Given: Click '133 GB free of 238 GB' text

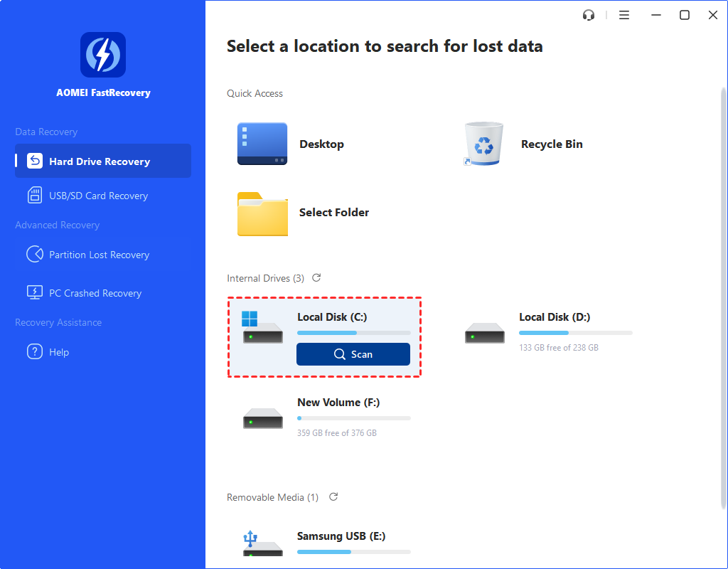Looking at the screenshot, I should [x=559, y=347].
